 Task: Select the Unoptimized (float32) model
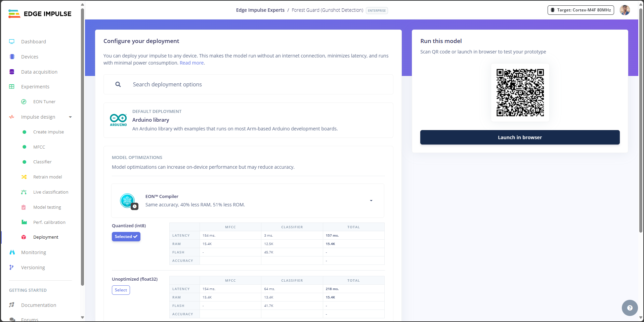pos(121,290)
